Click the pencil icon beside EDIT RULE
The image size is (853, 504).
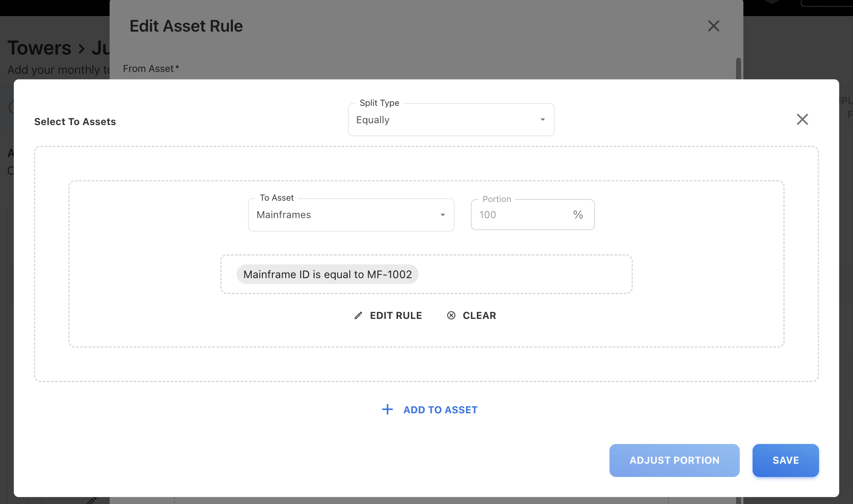[358, 316]
